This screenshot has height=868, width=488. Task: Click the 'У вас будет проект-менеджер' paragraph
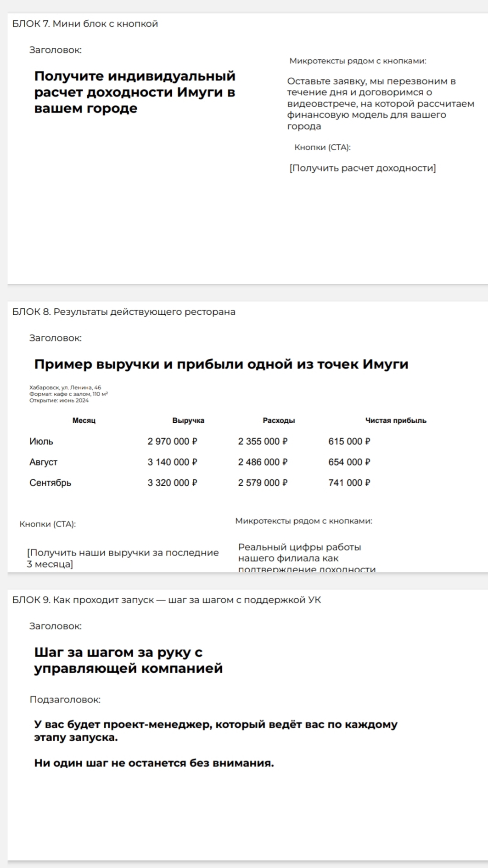[x=216, y=731]
